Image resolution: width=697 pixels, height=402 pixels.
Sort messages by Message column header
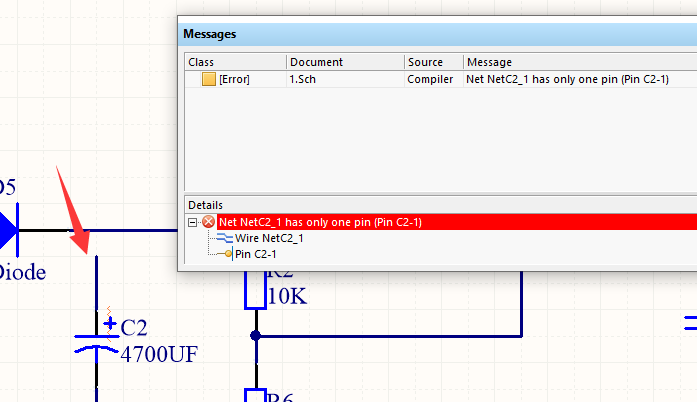(x=580, y=62)
